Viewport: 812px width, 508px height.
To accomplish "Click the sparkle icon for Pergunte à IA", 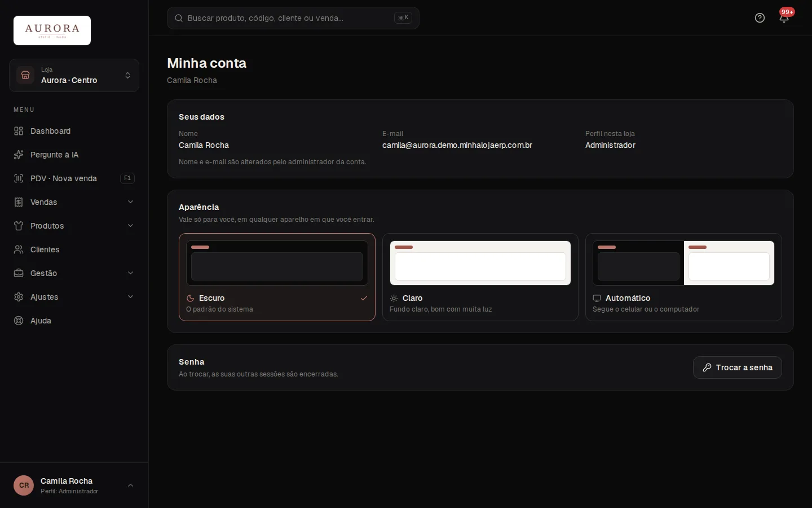I will click(19, 155).
